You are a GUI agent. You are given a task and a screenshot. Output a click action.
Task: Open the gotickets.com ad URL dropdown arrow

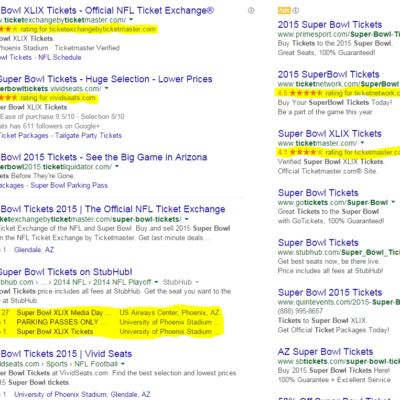point(393,202)
